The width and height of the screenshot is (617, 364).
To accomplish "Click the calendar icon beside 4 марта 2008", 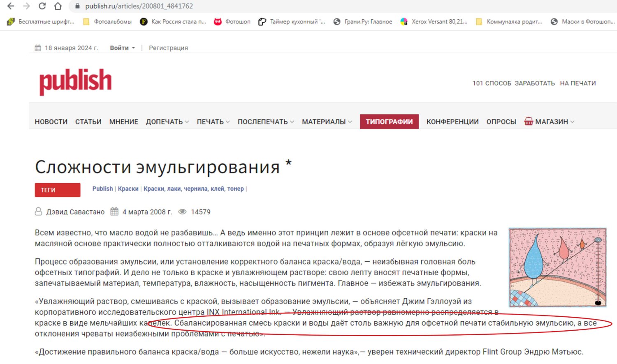I will [x=114, y=212].
